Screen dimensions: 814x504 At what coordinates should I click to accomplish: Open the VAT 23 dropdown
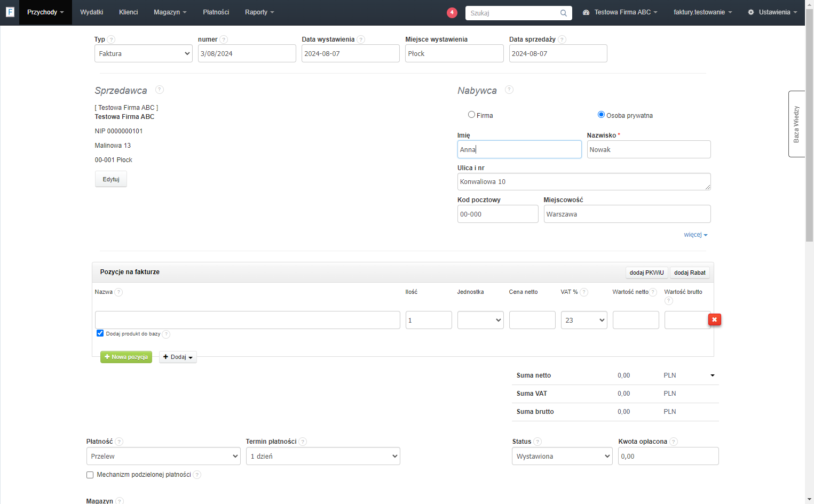tap(584, 320)
